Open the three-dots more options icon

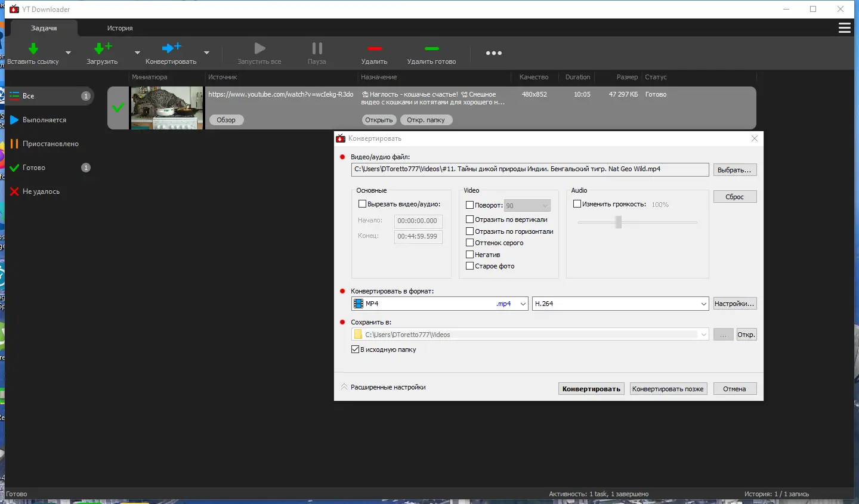(x=493, y=53)
